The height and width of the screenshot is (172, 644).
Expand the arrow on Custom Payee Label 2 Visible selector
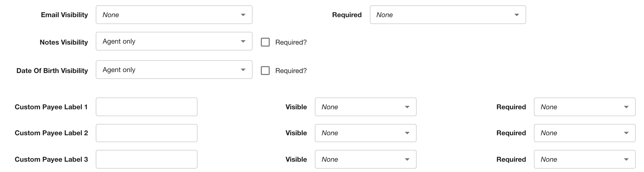[407, 133]
